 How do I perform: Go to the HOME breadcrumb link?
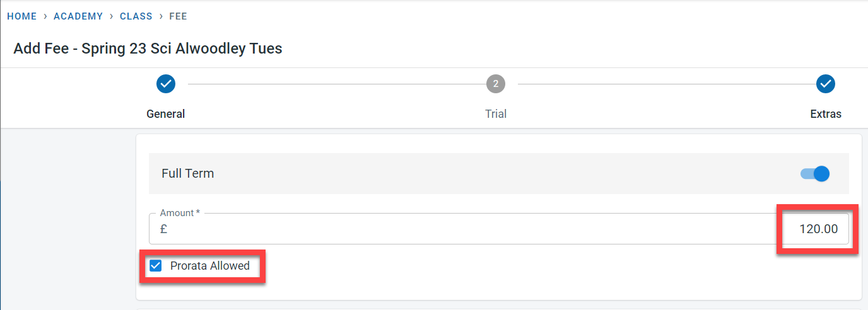22,16
